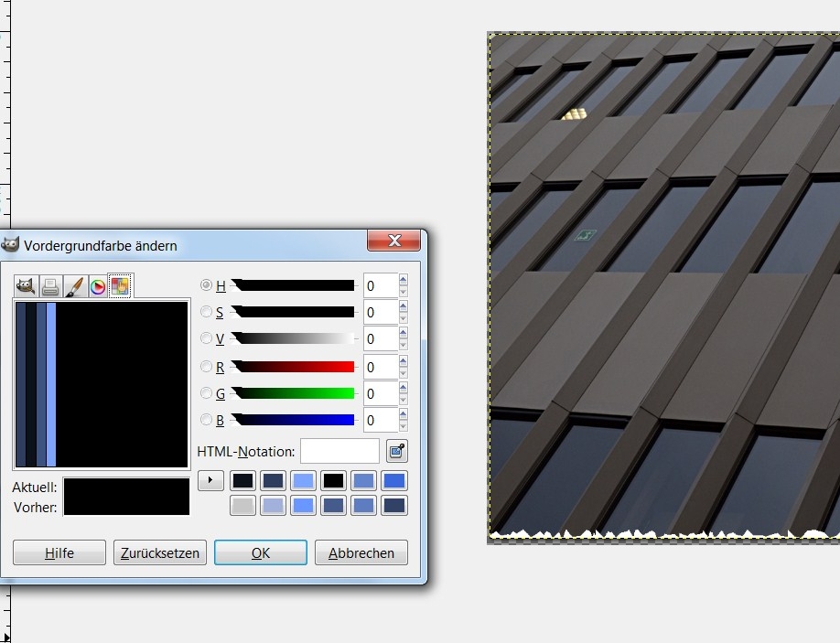840x643 pixels.
Task: Click into the R value field
Action: (x=381, y=368)
